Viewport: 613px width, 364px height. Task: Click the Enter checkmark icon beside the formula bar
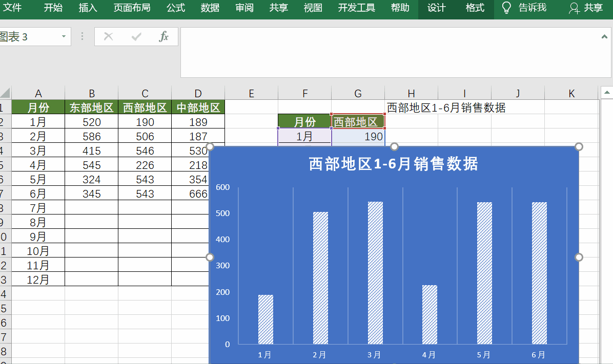tap(136, 36)
